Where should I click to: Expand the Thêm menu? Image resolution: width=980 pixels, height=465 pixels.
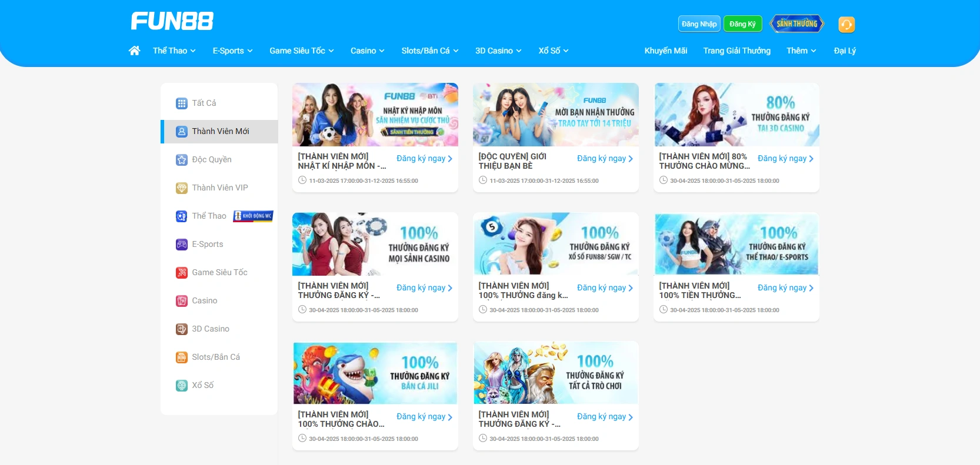tap(801, 51)
